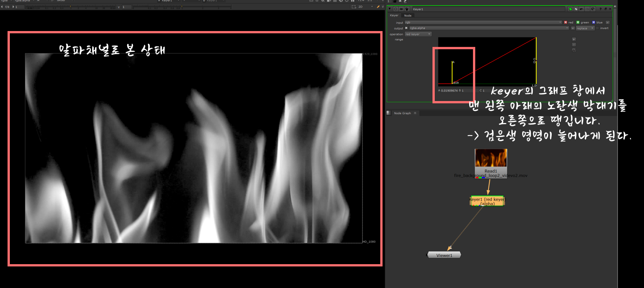
Task: Switch to the Node tab
Action: [x=408, y=16]
